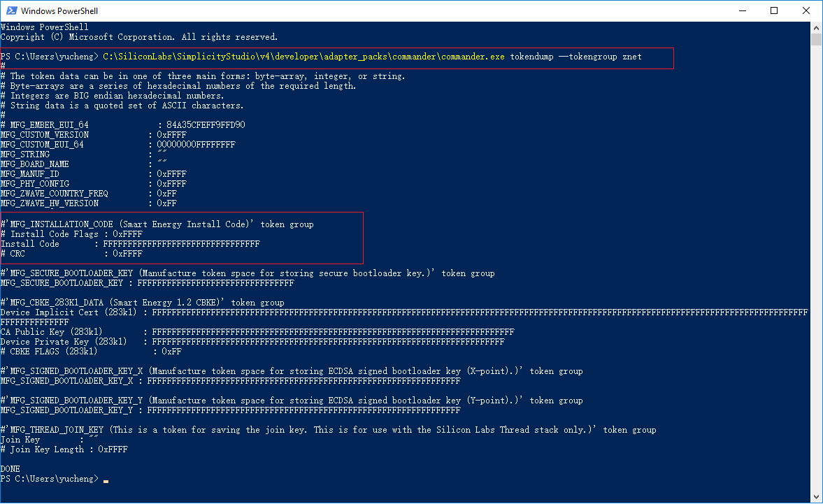
Task: Click the 'Device Private Key (283k1)' label
Action: [x=64, y=342]
